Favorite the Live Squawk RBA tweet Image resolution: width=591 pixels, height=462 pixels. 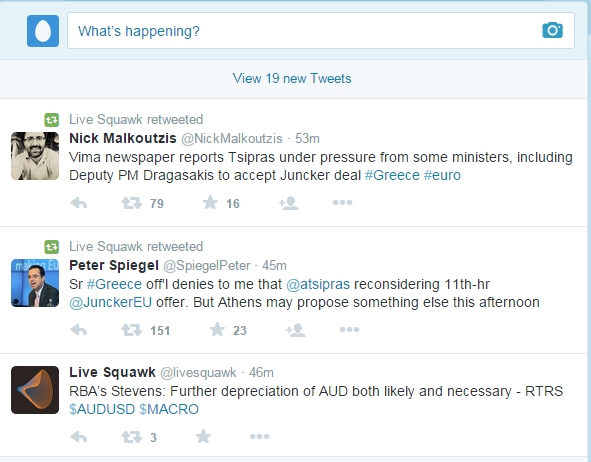click(203, 437)
